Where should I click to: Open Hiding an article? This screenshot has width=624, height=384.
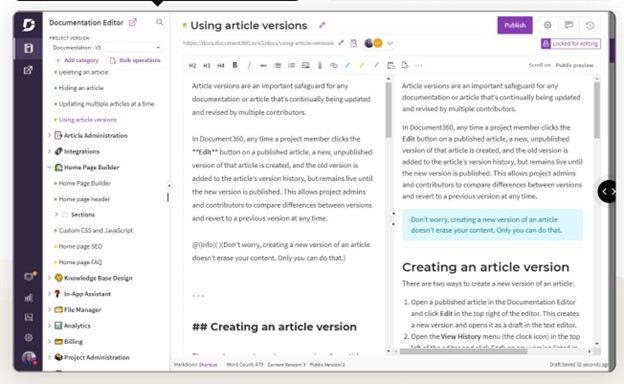click(x=81, y=88)
